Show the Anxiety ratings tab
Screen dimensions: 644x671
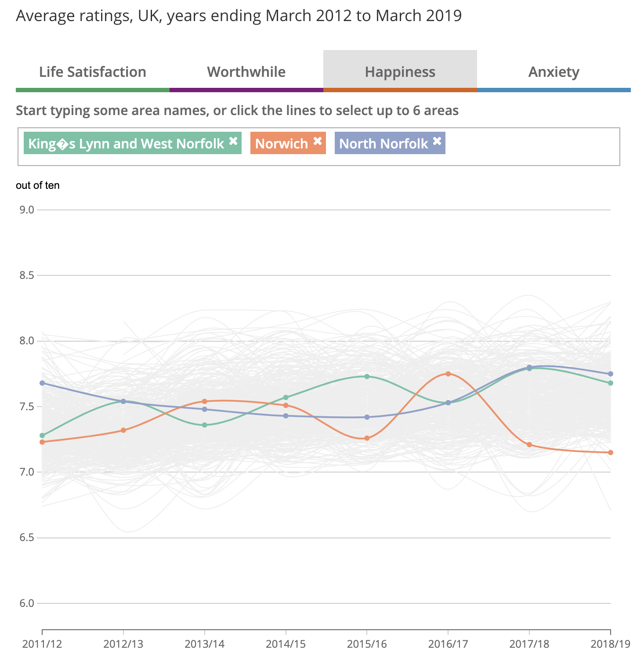[x=554, y=72]
